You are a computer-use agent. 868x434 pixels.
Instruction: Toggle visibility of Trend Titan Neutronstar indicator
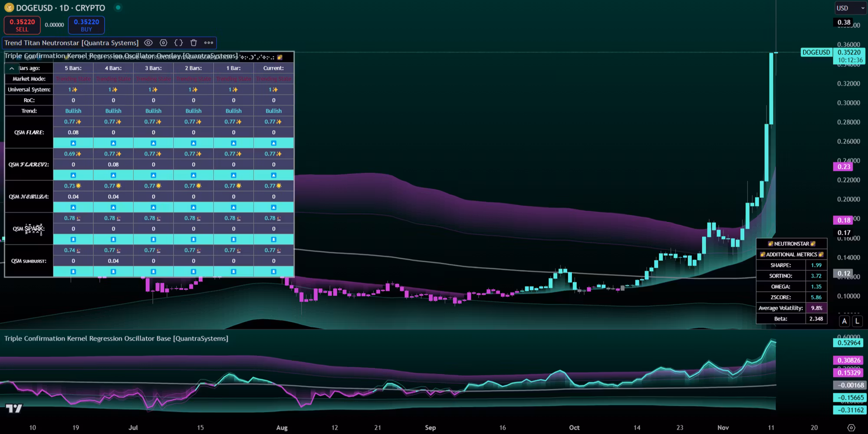point(148,43)
